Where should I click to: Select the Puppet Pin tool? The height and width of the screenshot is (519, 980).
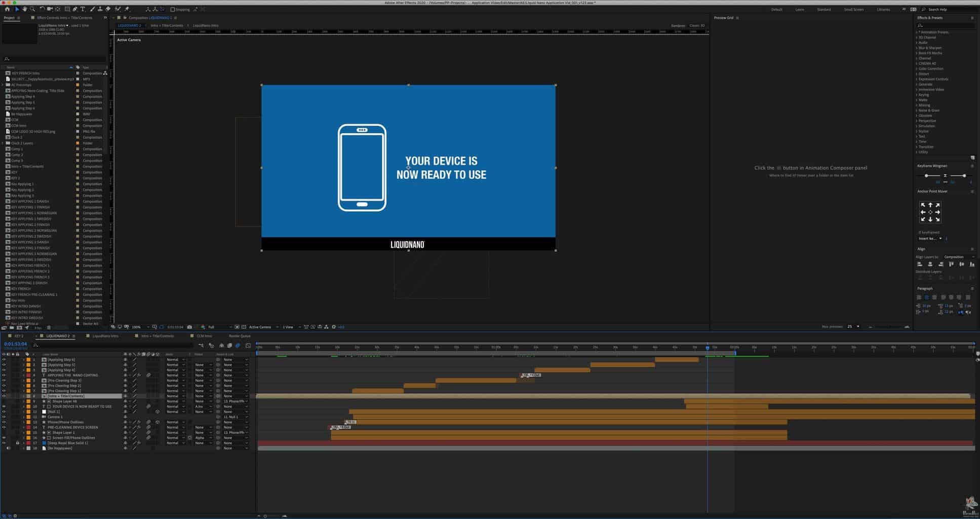click(x=127, y=9)
